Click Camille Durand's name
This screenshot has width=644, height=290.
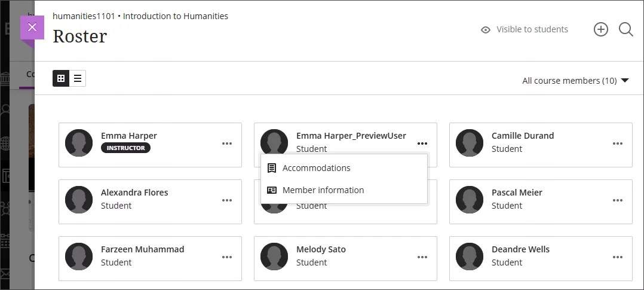tap(522, 136)
